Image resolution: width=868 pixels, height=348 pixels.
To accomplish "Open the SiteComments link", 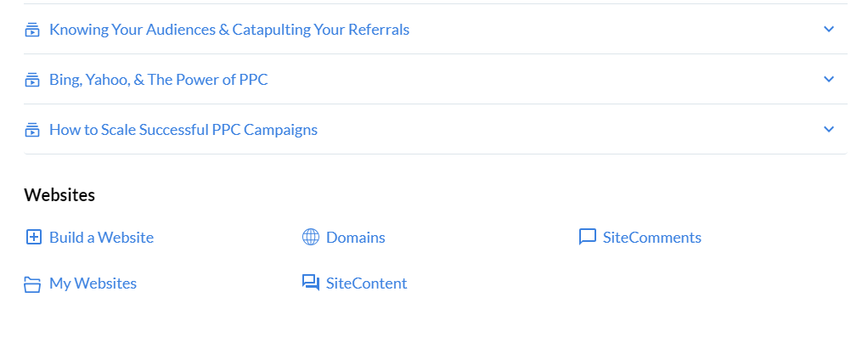I will tap(651, 238).
